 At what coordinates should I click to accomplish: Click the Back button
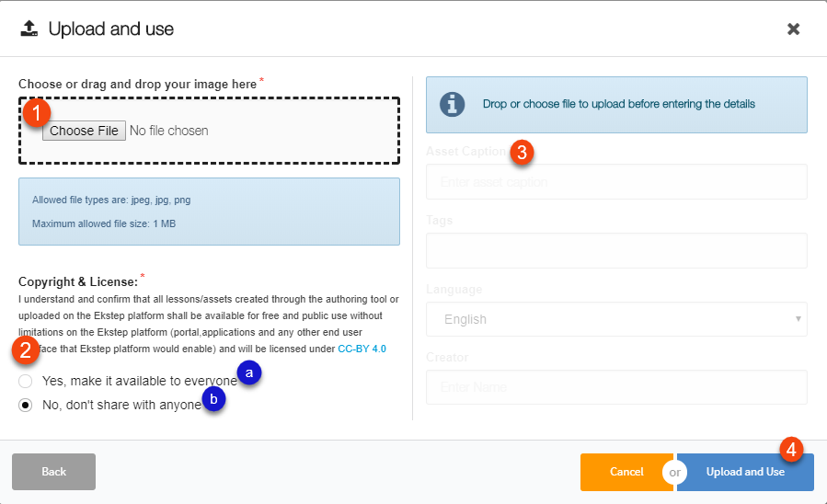[53, 472]
